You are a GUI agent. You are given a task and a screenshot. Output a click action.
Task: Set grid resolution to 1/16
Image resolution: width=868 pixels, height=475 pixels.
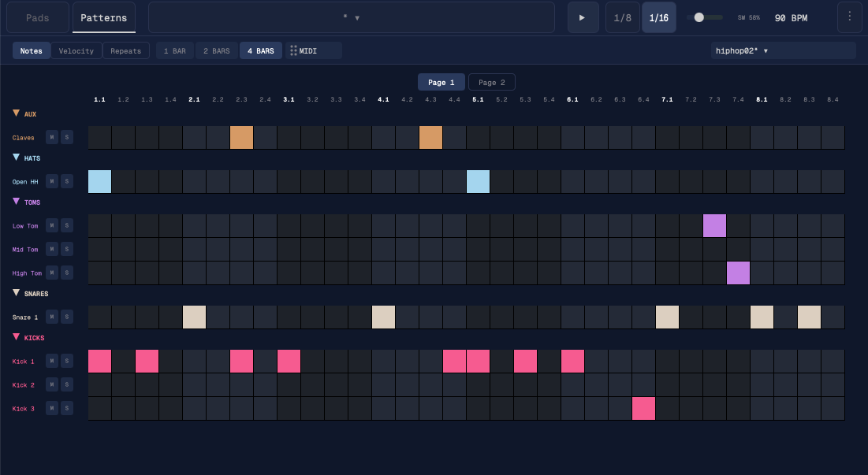click(x=659, y=17)
